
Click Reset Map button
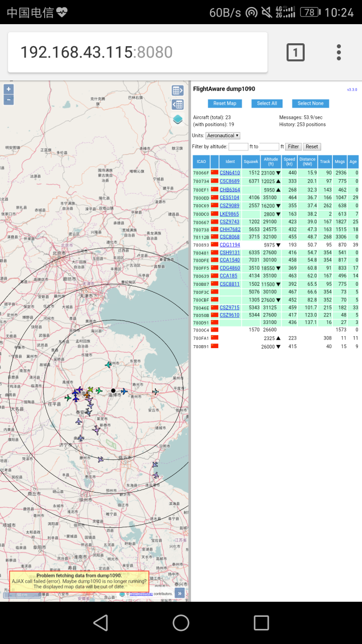tap(225, 103)
